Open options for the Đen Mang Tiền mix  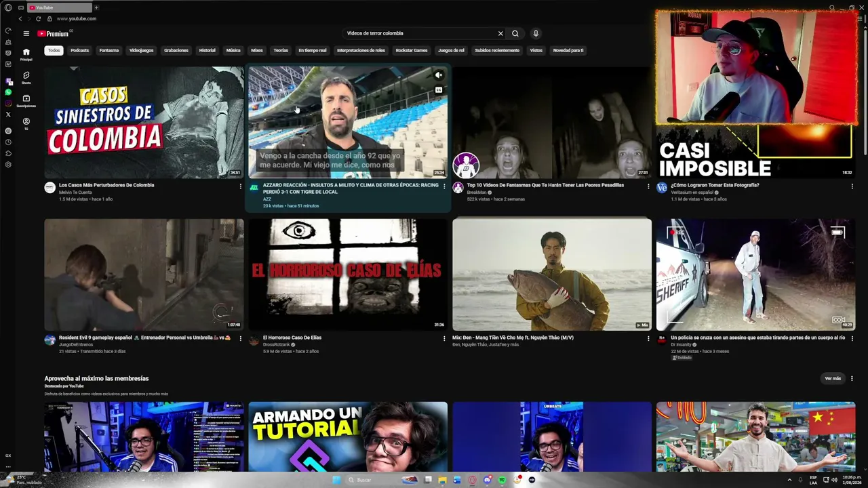(648, 339)
